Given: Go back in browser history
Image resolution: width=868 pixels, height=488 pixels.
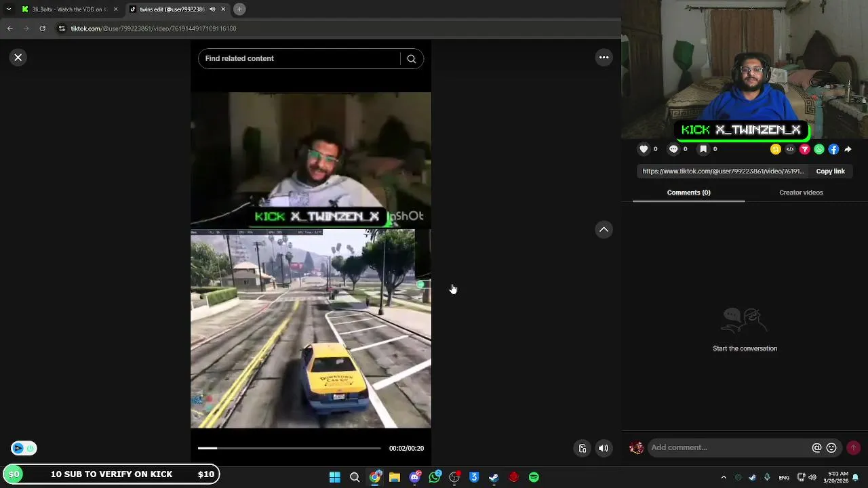Looking at the screenshot, I should point(9,28).
